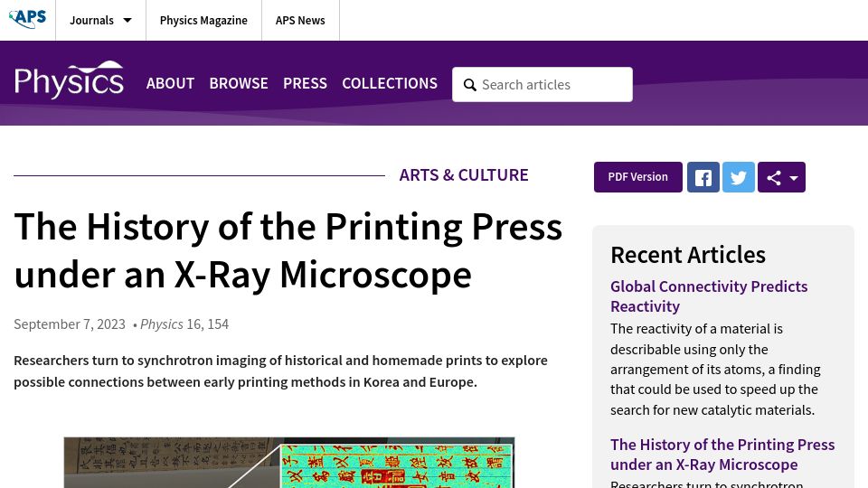The width and height of the screenshot is (868, 488).
Task: Click the Physics magazine logo
Action: [x=70, y=80]
